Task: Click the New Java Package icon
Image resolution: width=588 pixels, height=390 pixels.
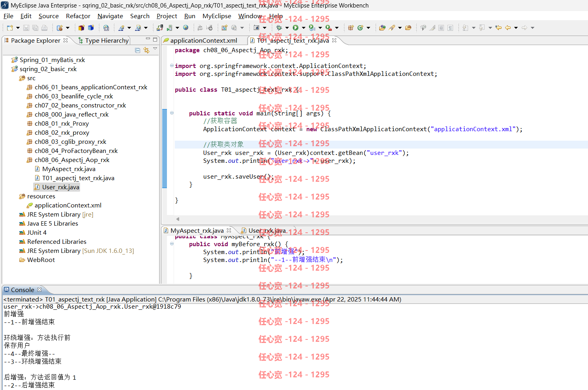Action: click(x=350, y=28)
